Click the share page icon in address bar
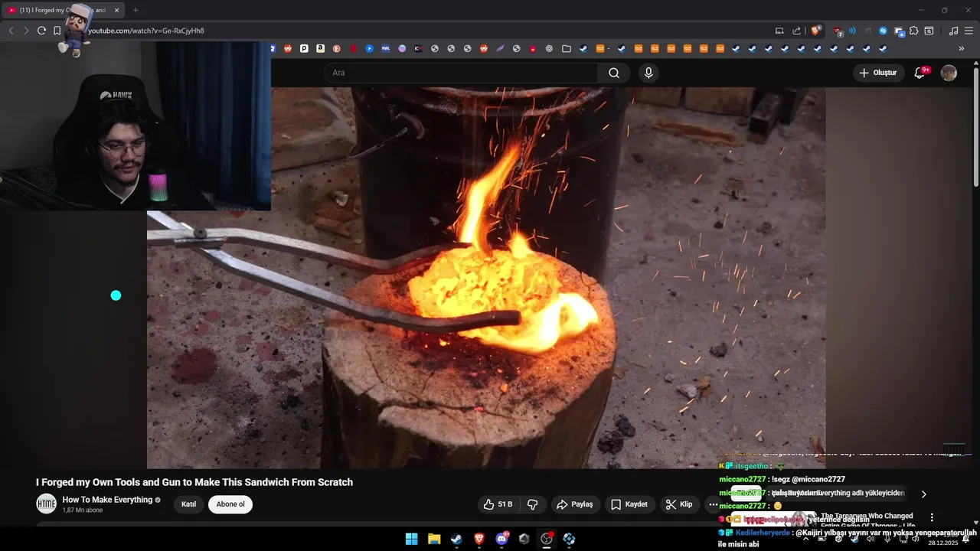This screenshot has height=551, width=980. 796,31
